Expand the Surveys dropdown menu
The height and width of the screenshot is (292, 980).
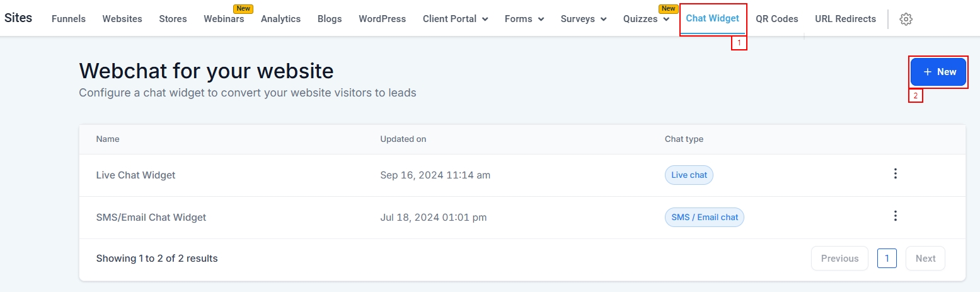point(583,19)
